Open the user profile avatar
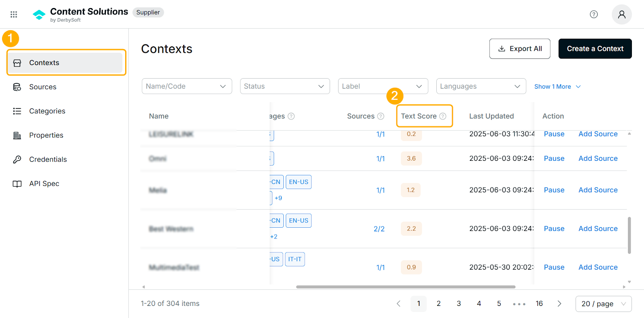 point(621,15)
